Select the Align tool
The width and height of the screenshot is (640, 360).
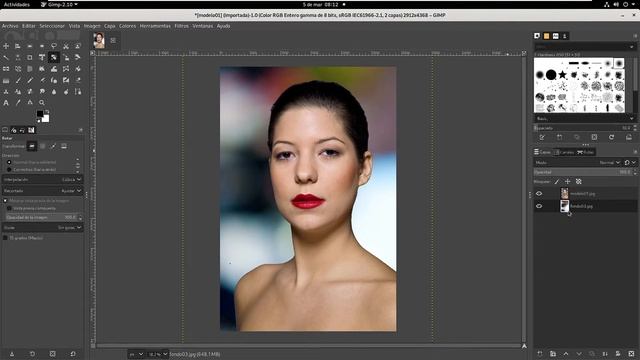[x=18, y=46]
